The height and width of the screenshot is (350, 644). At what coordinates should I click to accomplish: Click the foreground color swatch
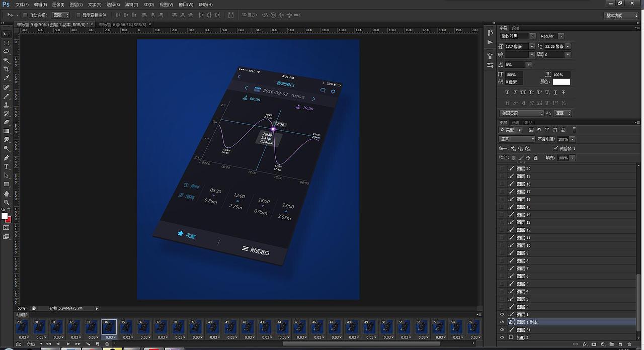click(5, 216)
